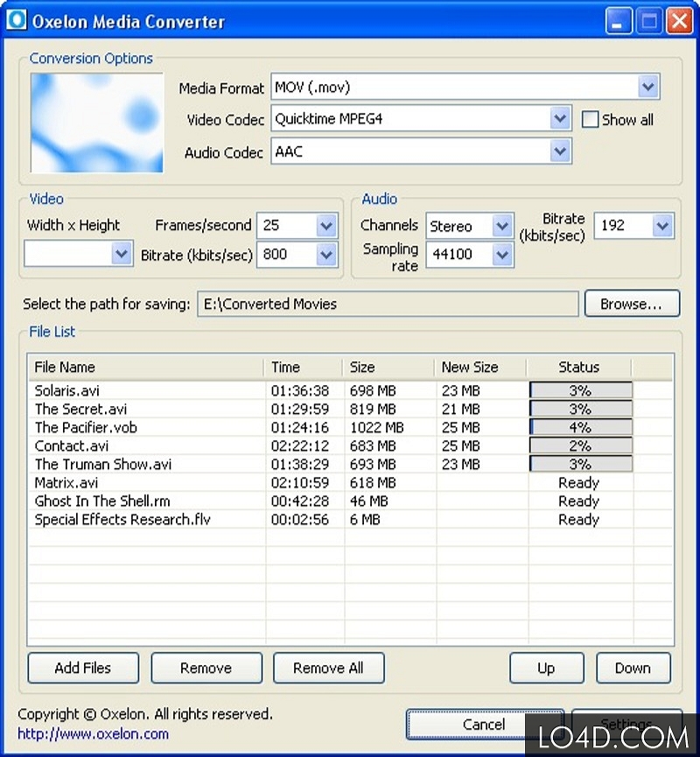The image size is (700, 757).
Task: Select The Pacifier.vob in the file list
Action: tap(86, 427)
